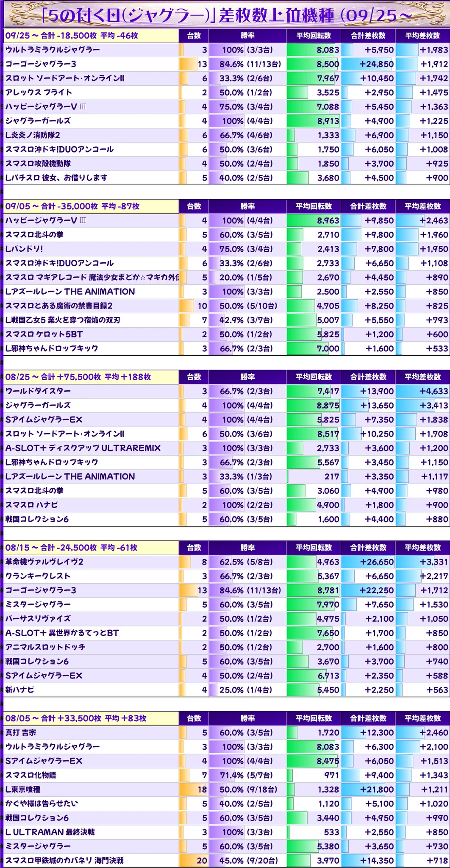Click +21,800 total difference value
450x868 pixels.
pos(377,790)
